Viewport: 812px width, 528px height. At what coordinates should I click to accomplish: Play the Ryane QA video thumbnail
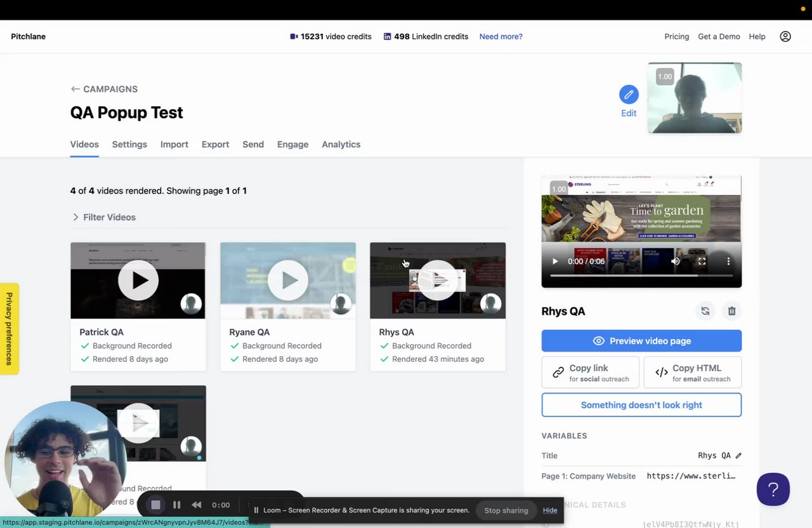pos(287,280)
